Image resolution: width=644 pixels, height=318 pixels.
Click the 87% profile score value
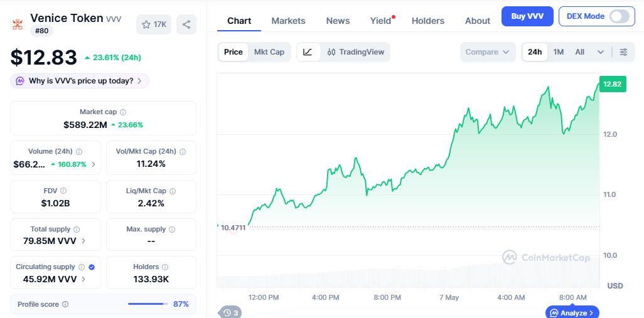[181, 304]
